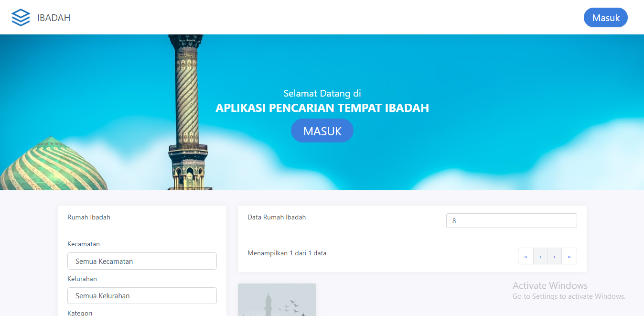Screen dimensions: 644x316
Task: Click the single left previous-page arrow
Action: (540, 256)
